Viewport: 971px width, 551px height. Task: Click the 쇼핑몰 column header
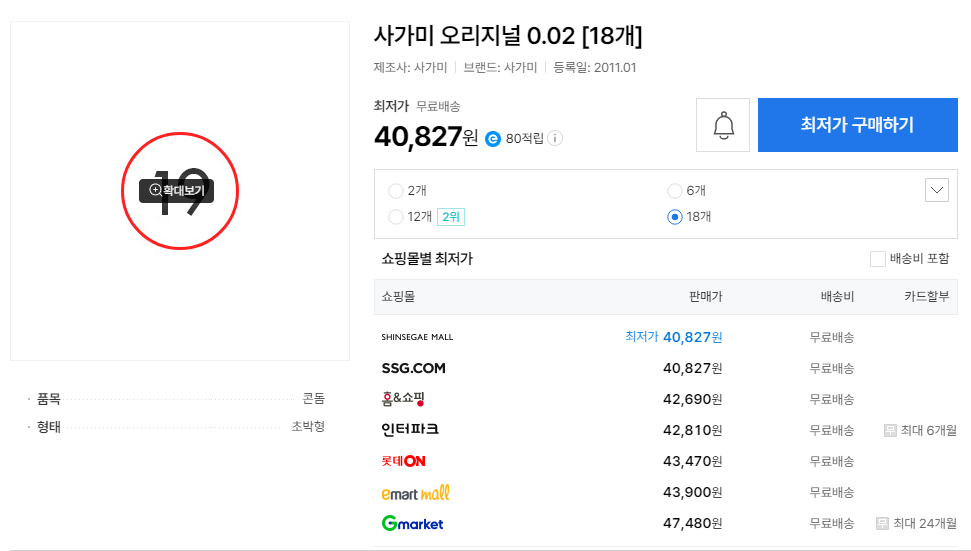(398, 297)
